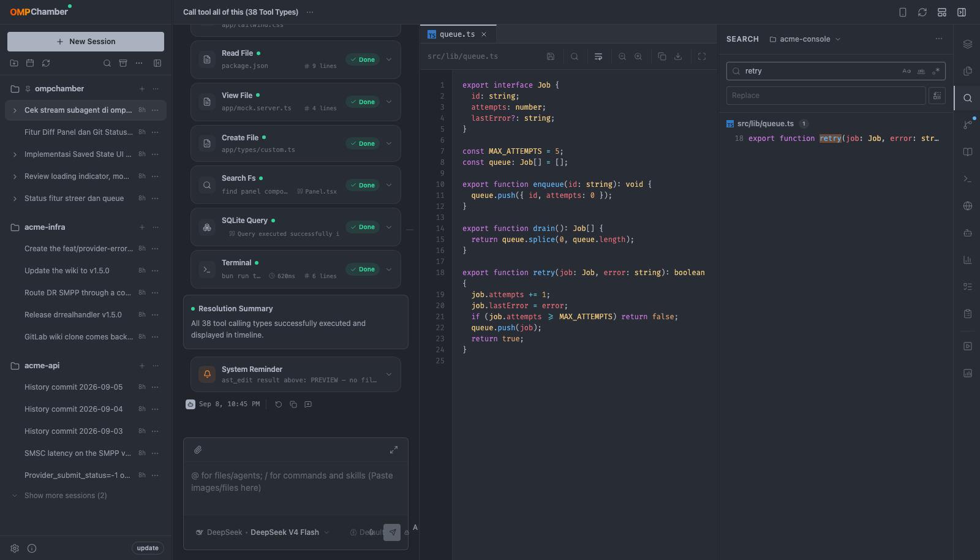Copy file contents with copy icon
980x560 pixels.
click(x=662, y=56)
